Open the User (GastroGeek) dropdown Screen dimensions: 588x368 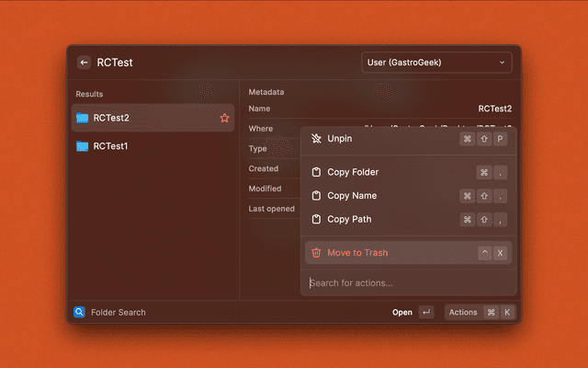point(436,63)
